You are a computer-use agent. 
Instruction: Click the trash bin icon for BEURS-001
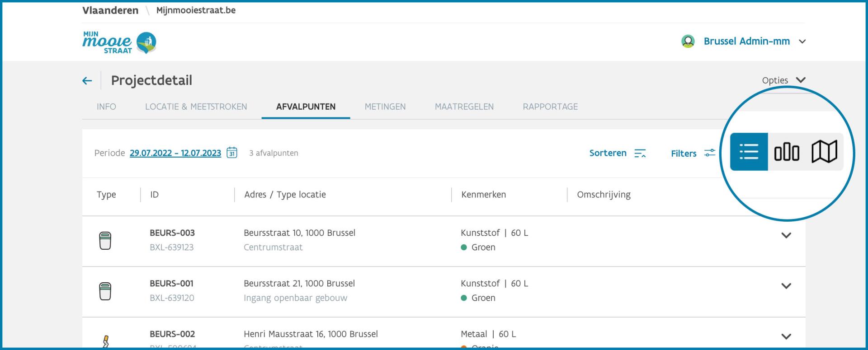[x=105, y=291]
